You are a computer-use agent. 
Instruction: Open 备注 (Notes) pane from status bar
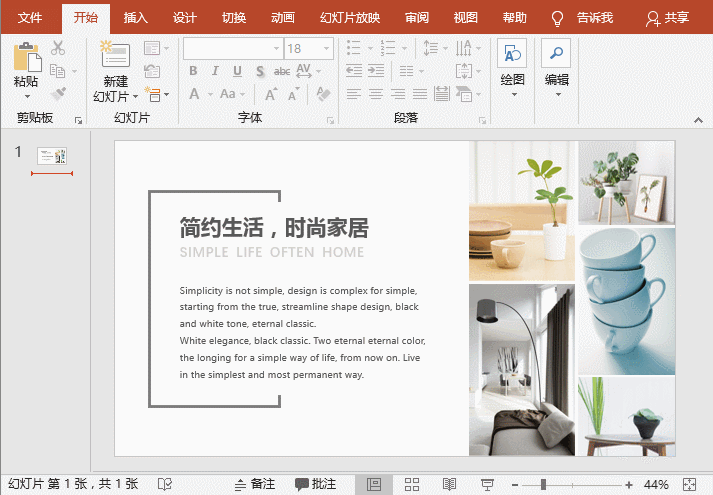tap(254, 484)
